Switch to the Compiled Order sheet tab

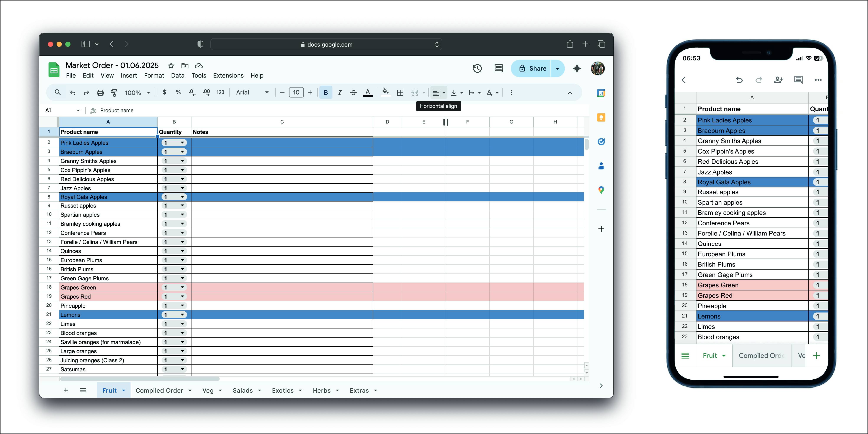[x=159, y=390]
